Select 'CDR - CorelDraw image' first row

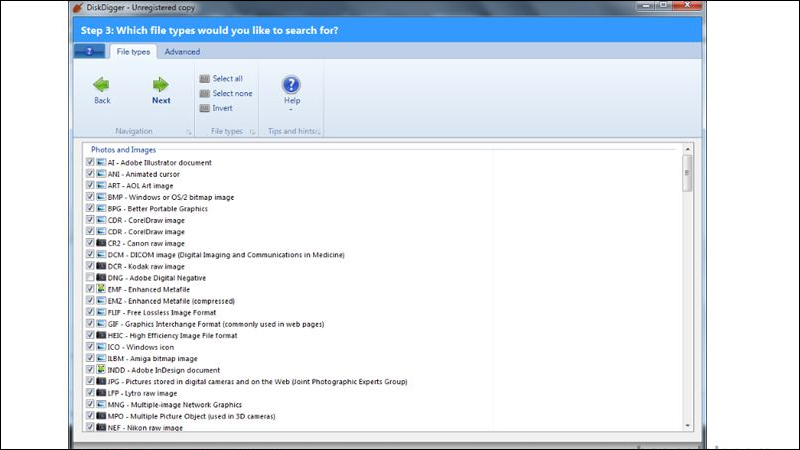146,220
